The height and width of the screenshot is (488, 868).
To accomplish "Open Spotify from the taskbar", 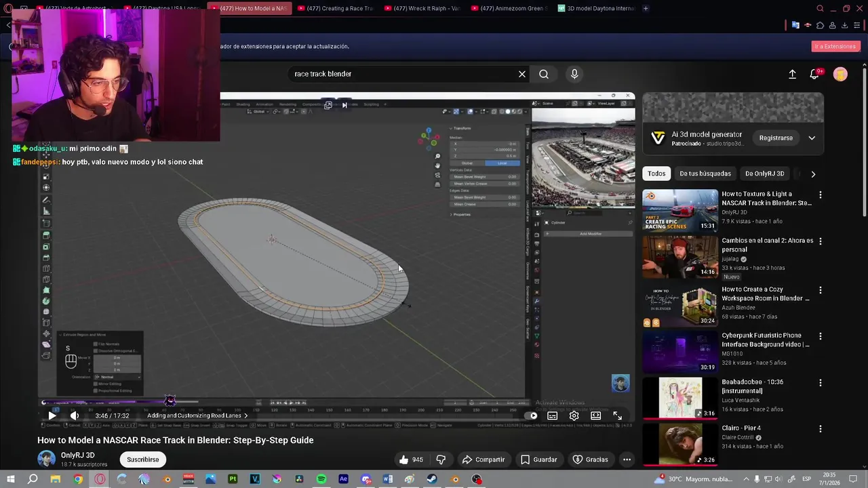I will click(321, 479).
